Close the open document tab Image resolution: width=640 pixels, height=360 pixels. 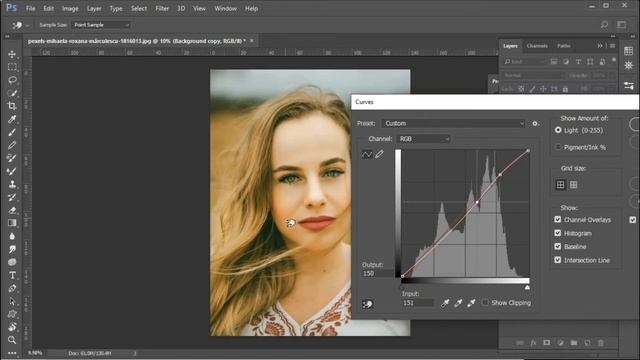(252, 41)
